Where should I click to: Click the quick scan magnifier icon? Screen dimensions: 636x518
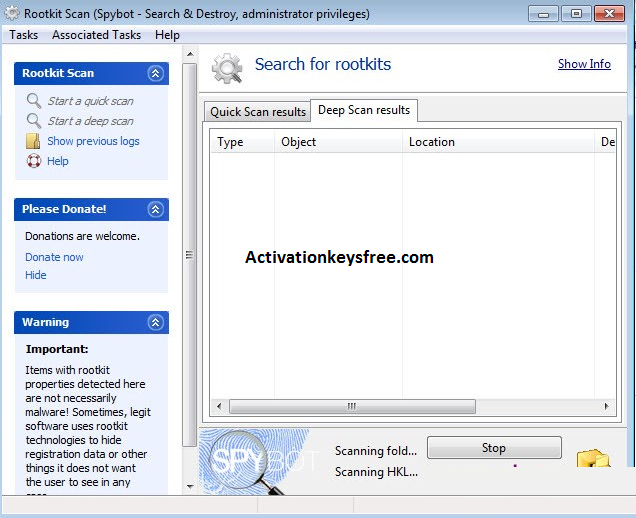point(34,101)
